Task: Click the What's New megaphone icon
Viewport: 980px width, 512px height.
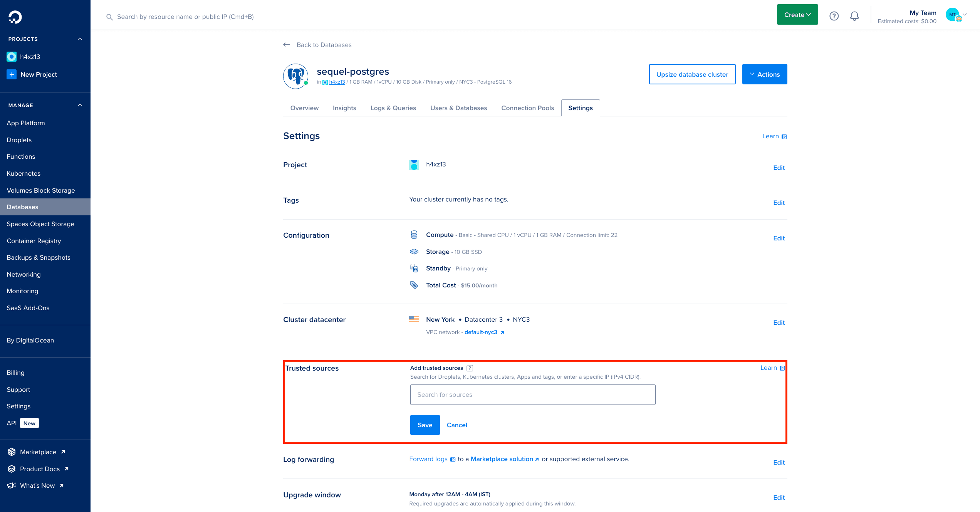Action: point(12,485)
